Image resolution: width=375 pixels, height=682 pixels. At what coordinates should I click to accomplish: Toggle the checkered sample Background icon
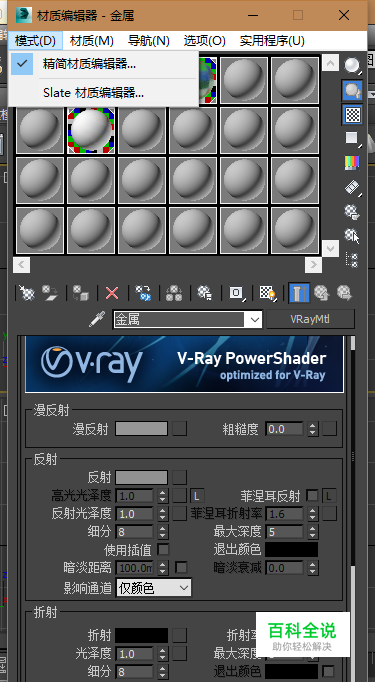click(352, 114)
